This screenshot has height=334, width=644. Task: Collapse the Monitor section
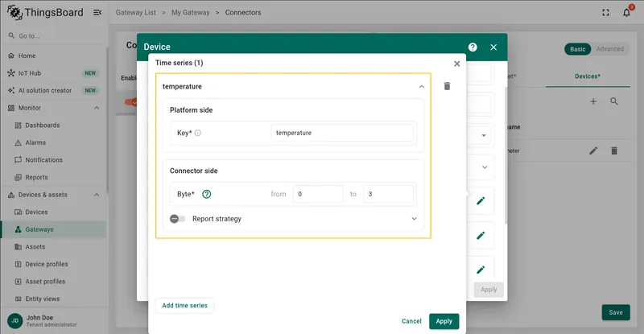(97, 108)
